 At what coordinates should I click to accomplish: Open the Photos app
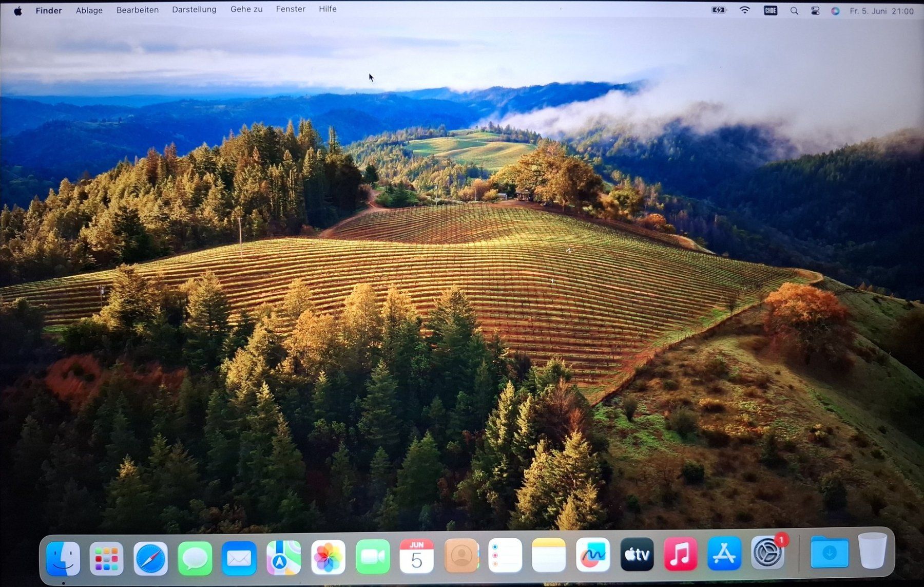tap(328, 558)
